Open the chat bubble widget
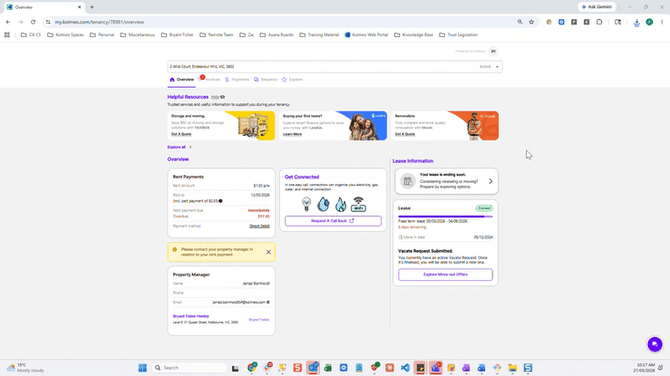Viewport: 670px width, 376px height. [655, 344]
